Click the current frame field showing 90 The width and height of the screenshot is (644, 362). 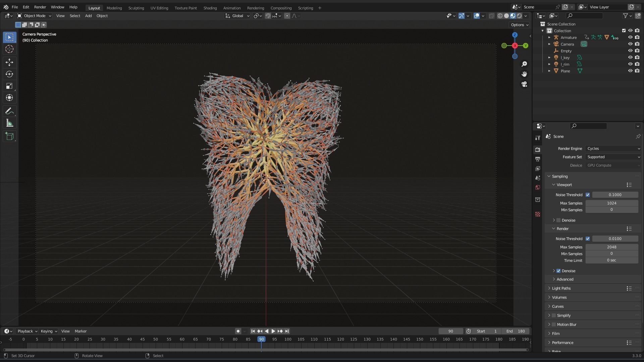[x=450, y=331]
